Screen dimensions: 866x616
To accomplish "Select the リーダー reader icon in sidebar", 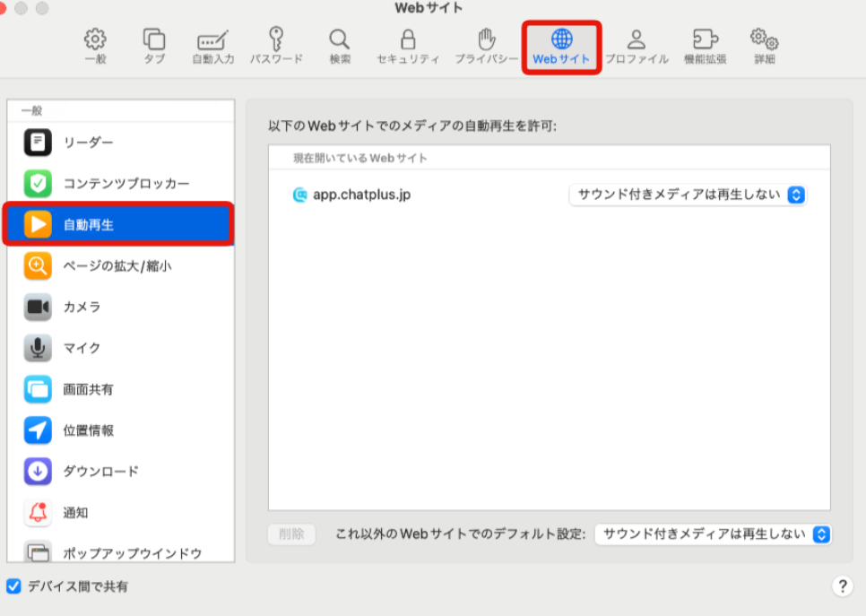I will pyautogui.click(x=38, y=142).
